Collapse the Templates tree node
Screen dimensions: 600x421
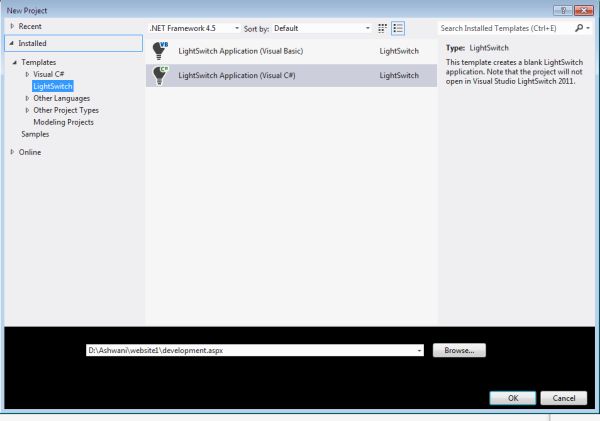click(15, 62)
